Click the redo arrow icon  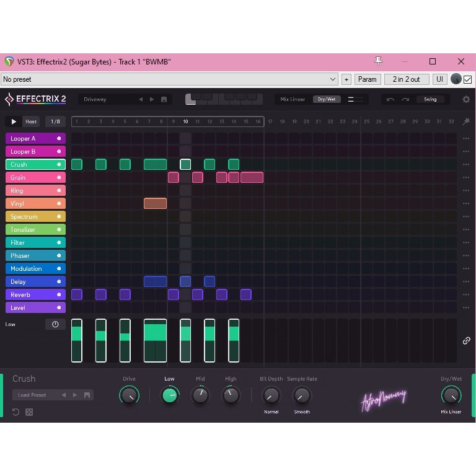pyautogui.click(x=405, y=99)
